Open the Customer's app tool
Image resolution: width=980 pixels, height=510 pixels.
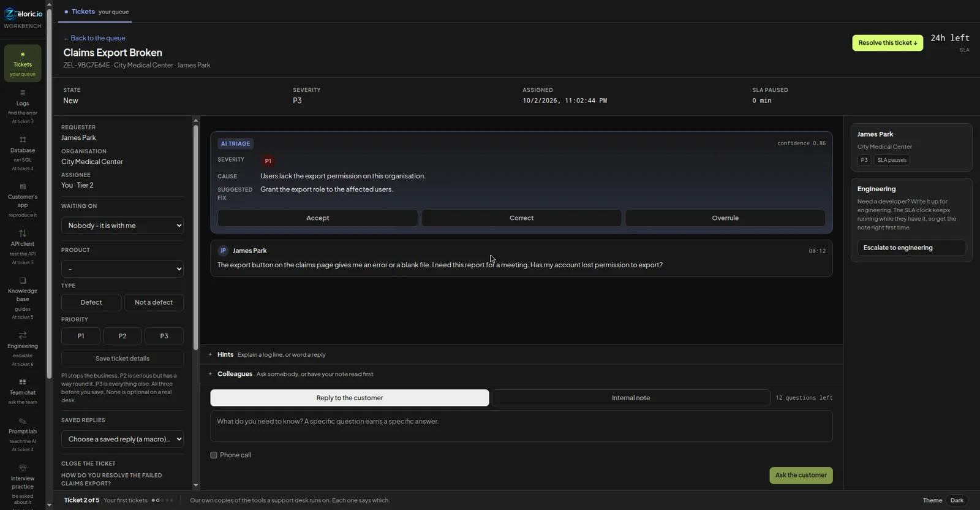pos(23,200)
